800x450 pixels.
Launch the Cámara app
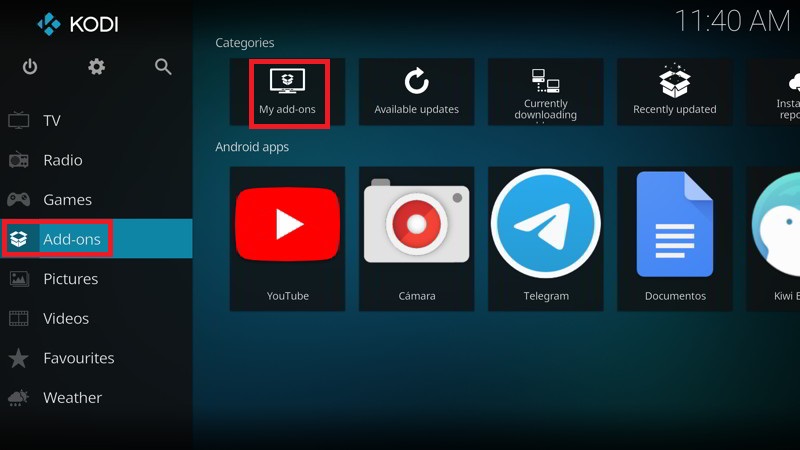pos(416,238)
